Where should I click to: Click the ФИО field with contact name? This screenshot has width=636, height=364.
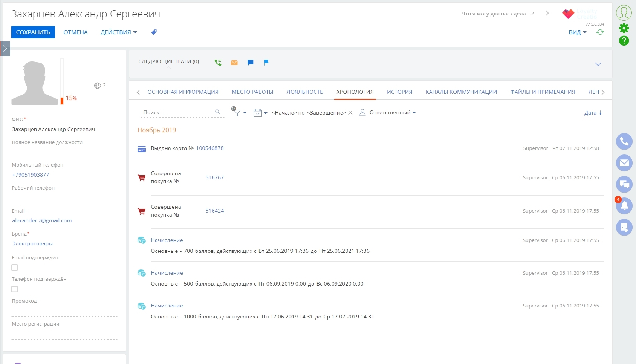pyautogui.click(x=64, y=129)
